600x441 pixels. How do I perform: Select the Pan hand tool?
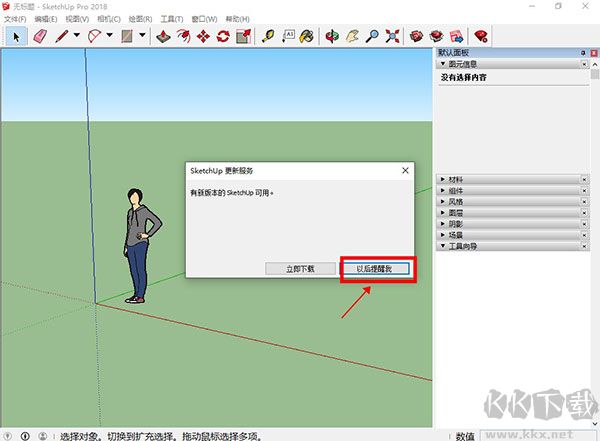click(352, 36)
